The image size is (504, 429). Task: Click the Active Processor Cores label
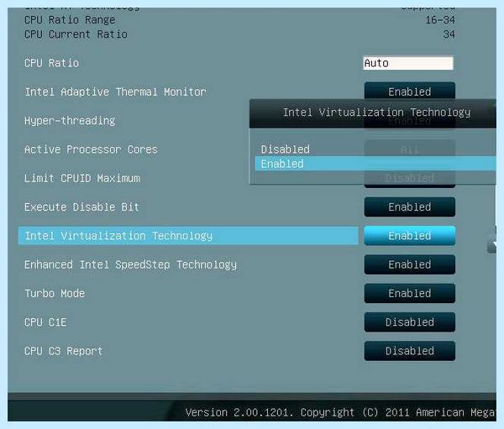[x=91, y=149]
